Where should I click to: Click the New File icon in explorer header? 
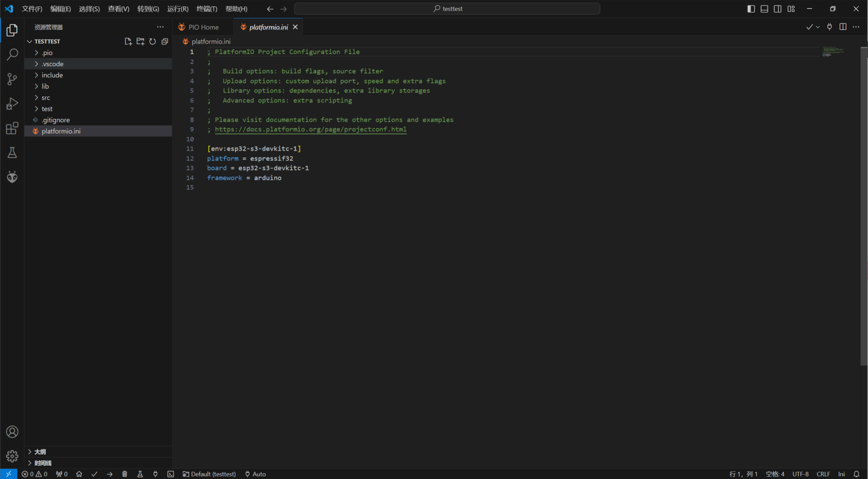pyautogui.click(x=128, y=41)
